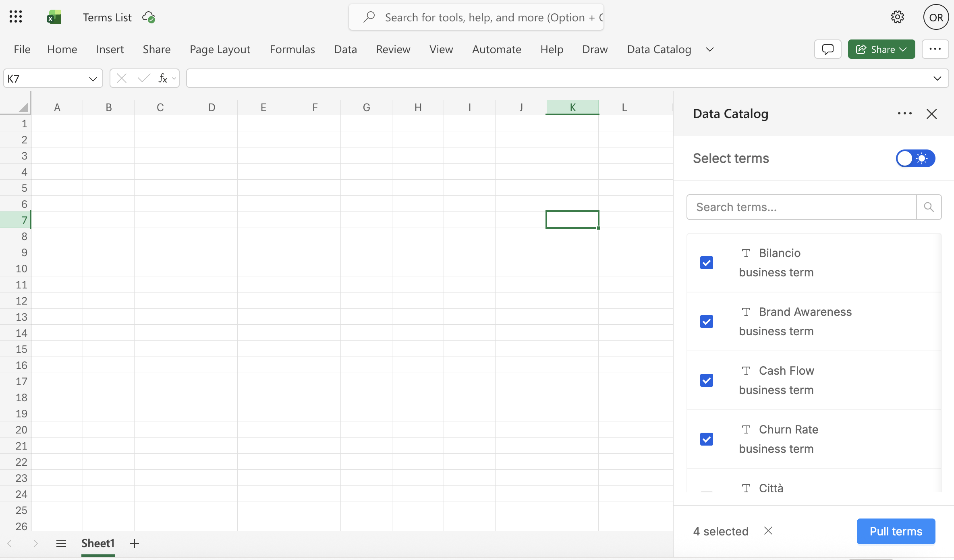The width and height of the screenshot is (954, 560).
Task: Switch to the Page Layout tab
Action: point(220,49)
